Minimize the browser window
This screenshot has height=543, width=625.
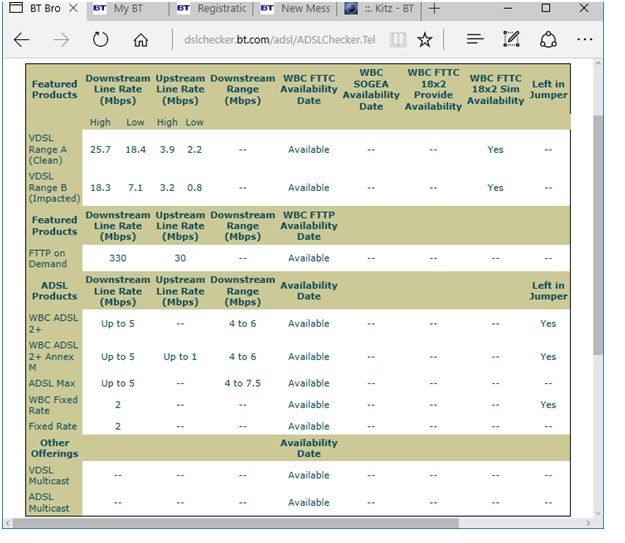507,8
